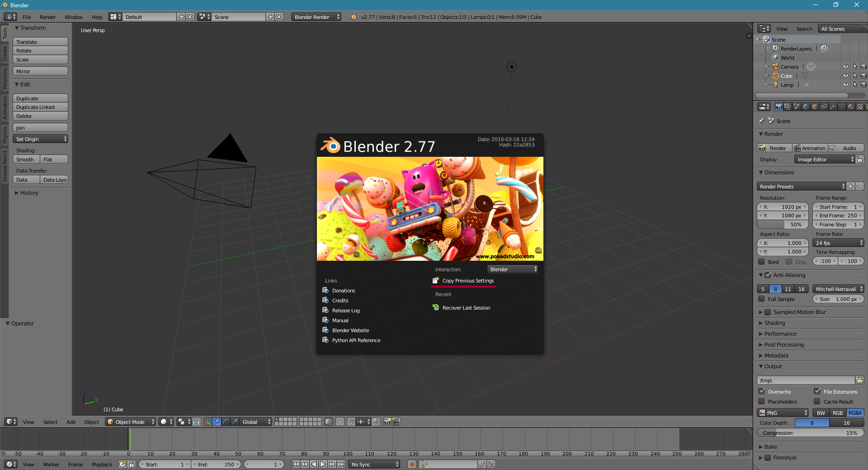Enable the Placeholders checkbox
Image resolution: width=868 pixels, height=470 pixels.
point(762,401)
